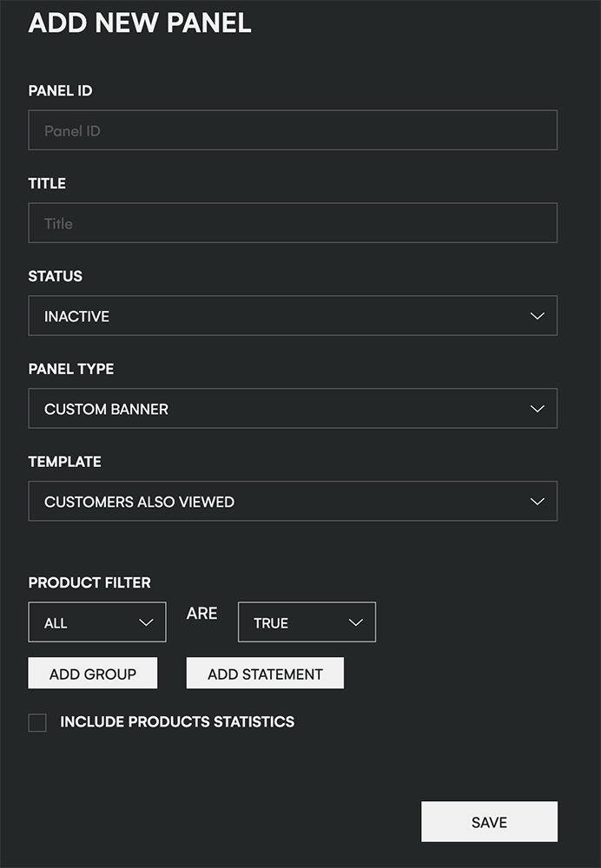The width and height of the screenshot is (601, 868).
Task: Click the PRODUCT FILTER section label
Action: point(89,583)
